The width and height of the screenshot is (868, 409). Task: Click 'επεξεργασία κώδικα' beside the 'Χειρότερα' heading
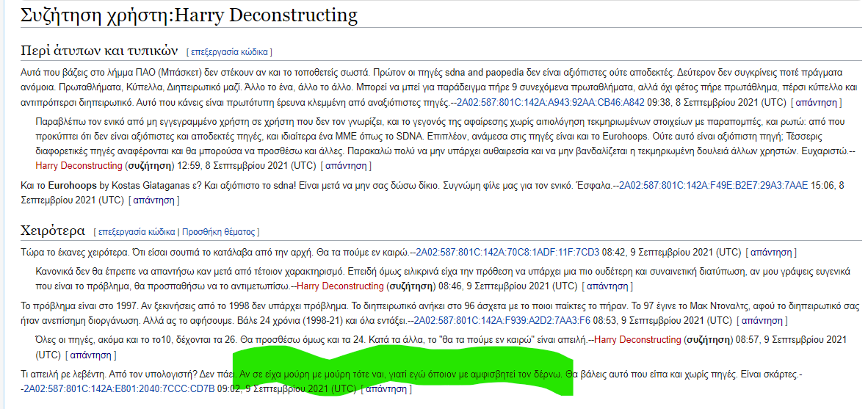point(136,232)
